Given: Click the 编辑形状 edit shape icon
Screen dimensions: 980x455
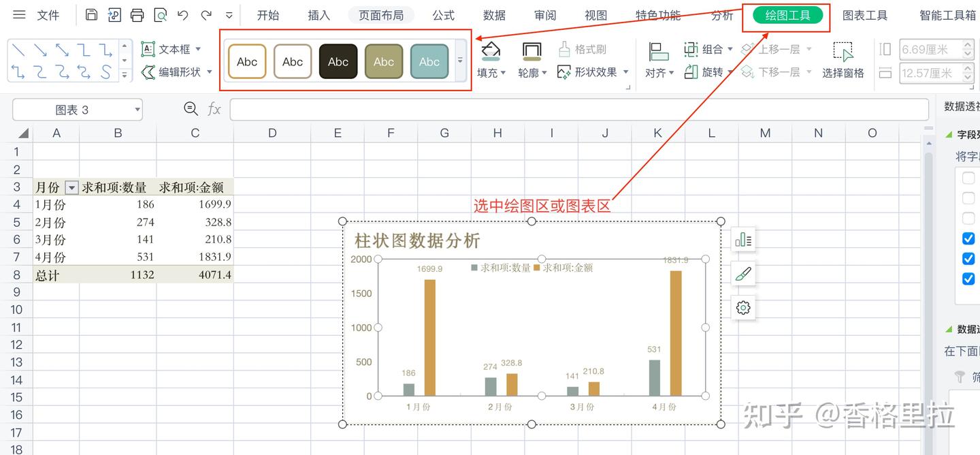Looking at the screenshot, I should click(148, 72).
